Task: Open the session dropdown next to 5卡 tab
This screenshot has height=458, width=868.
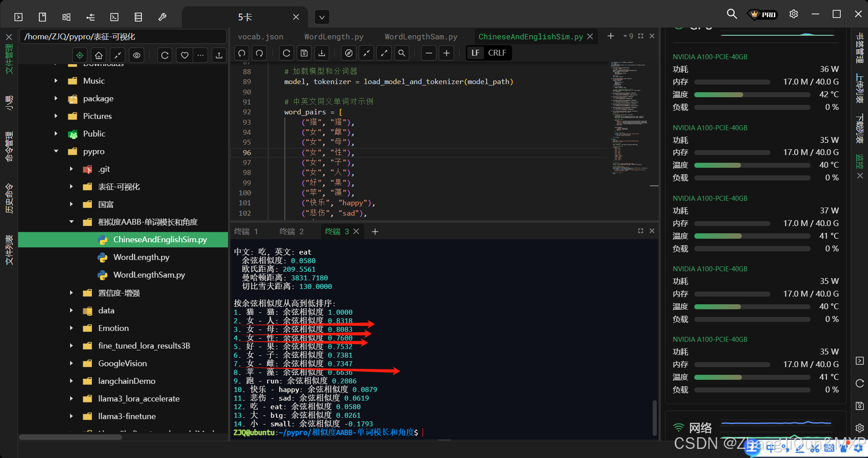Action: 322,18
